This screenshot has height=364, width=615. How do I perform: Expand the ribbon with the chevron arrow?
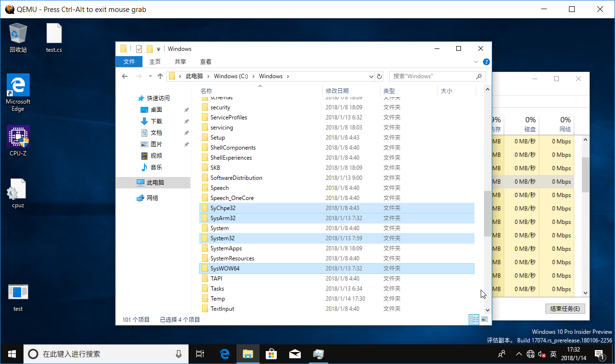pos(475,61)
